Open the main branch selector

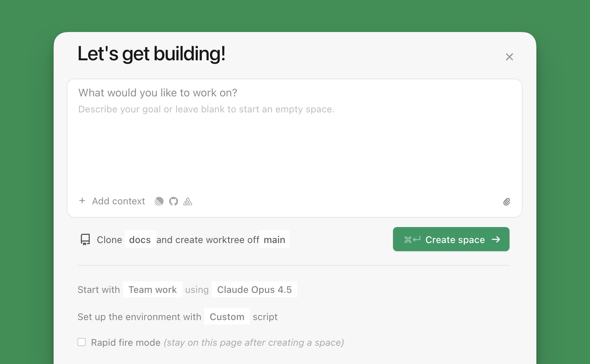[x=275, y=239]
